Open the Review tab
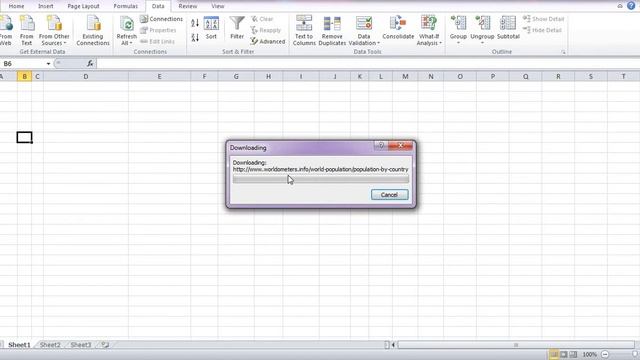640x360 pixels. coord(188,6)
